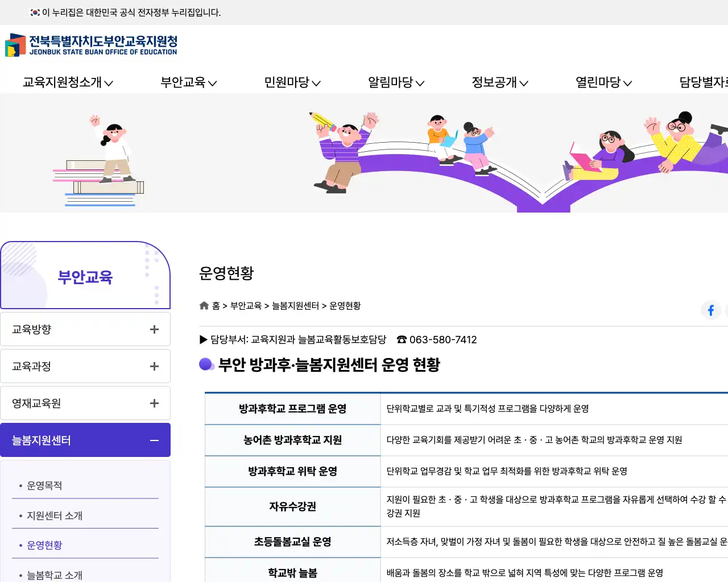Collapse the 늘봄지원센터 sidebar section
The image size is (728, 582).
(85, 440)
